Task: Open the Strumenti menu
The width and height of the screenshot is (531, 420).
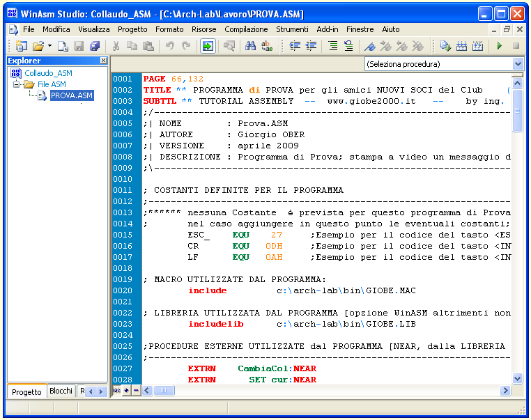Action: coord(292,29)
